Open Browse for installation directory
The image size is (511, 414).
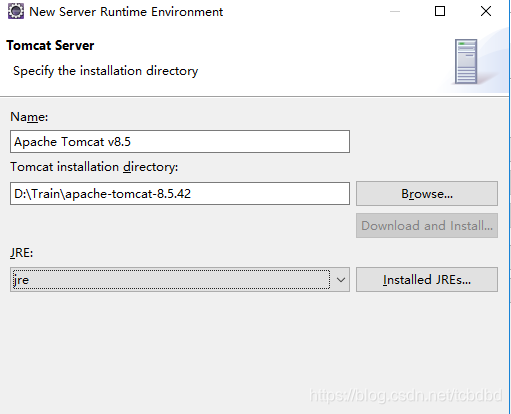427,194
